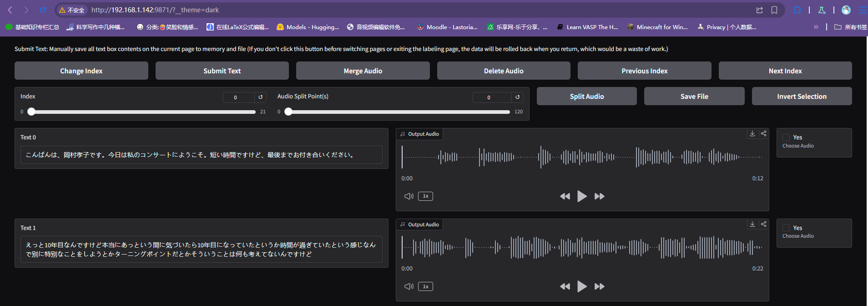This screenshot has height=306, width=868.
Task: Click the Submit Text button
Action: tap(222, 71)
